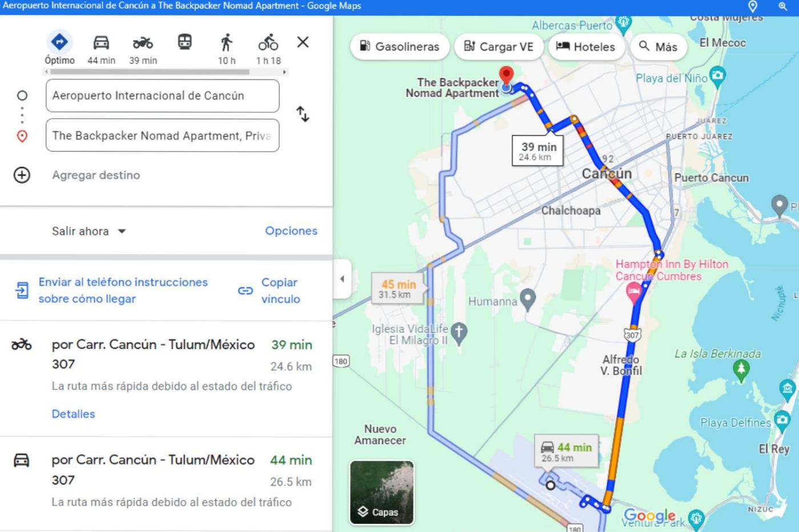Select the driving car travel mode
This screenshot has width=799, height=532.
(x=101, y=48)
